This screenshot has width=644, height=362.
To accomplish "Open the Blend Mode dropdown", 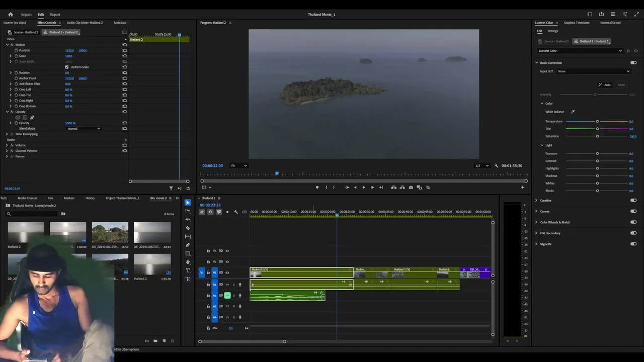I will (x=84, y=129).
